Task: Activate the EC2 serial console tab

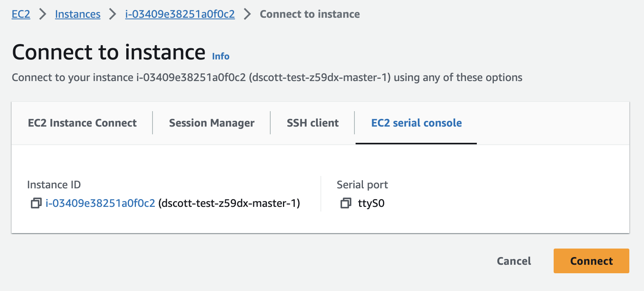Action: coord(416,123)
